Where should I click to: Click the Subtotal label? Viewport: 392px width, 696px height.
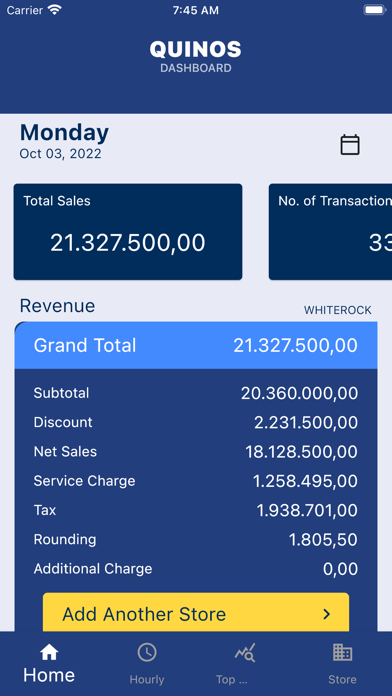click(x=61, y=393)
